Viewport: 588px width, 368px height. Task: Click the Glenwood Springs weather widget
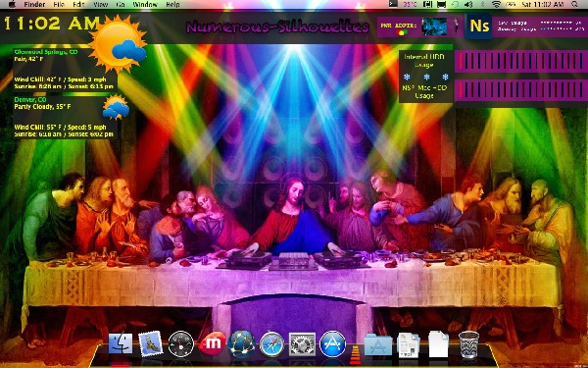(x=64, y=69)
